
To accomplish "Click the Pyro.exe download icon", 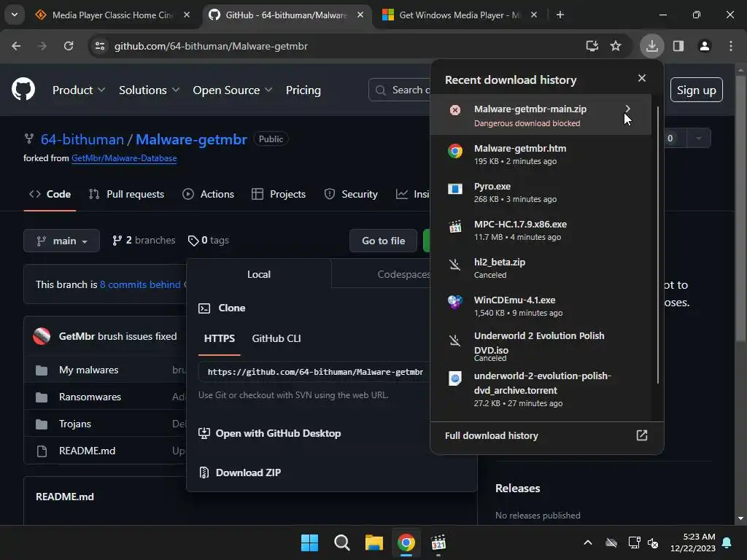I will pyautogui.click(x=455, y=189).
